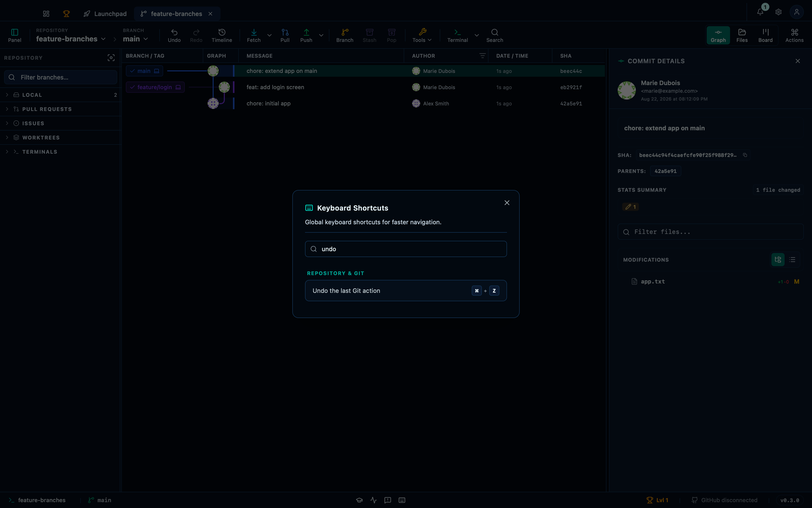
Task: Click the Redo toolbar button
Action: coord(196,35)
